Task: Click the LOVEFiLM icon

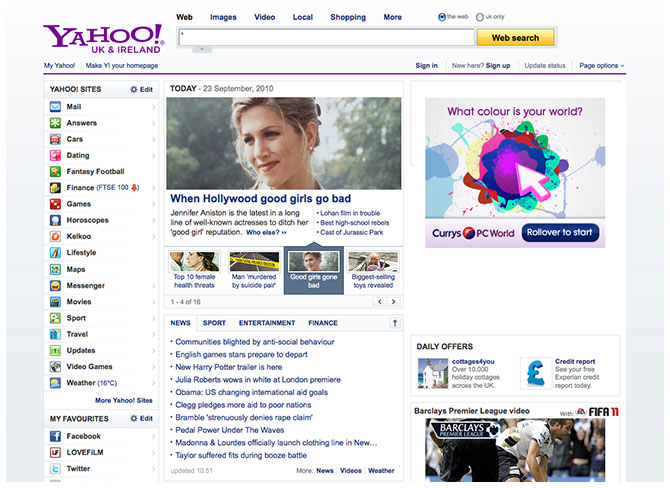Action: pos(55,453)
